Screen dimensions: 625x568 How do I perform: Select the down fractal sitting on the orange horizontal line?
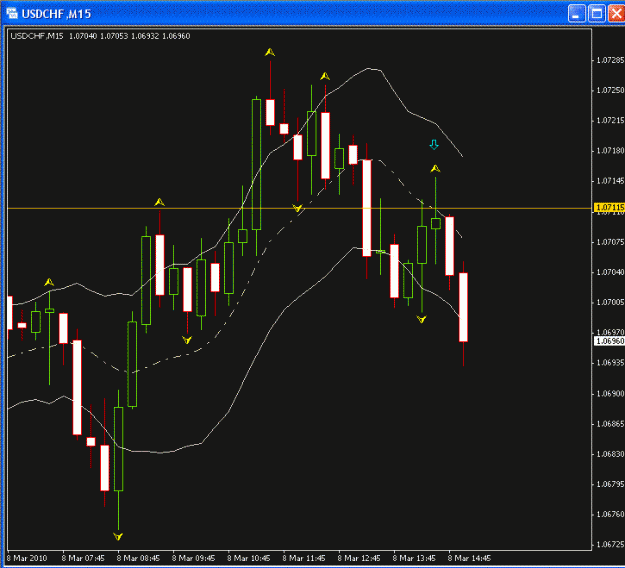pyautogui.click(x=297, y=208)
